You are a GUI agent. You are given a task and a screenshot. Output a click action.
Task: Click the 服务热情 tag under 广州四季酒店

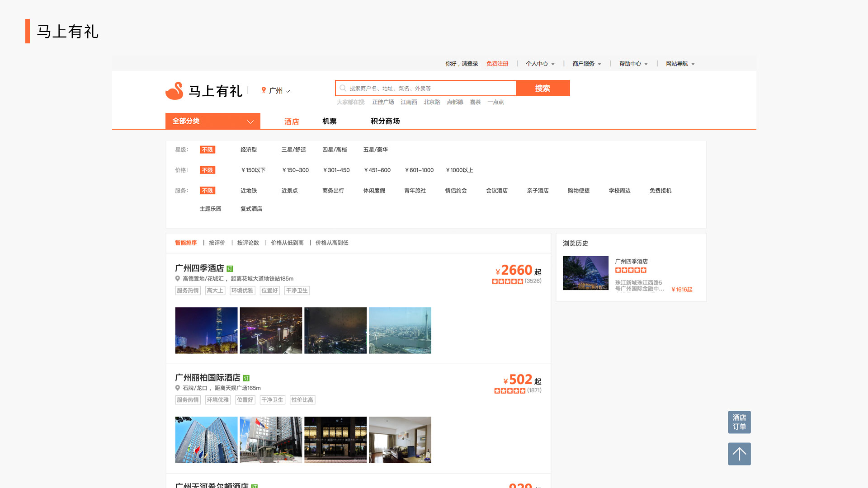click(x=188, y=291)
